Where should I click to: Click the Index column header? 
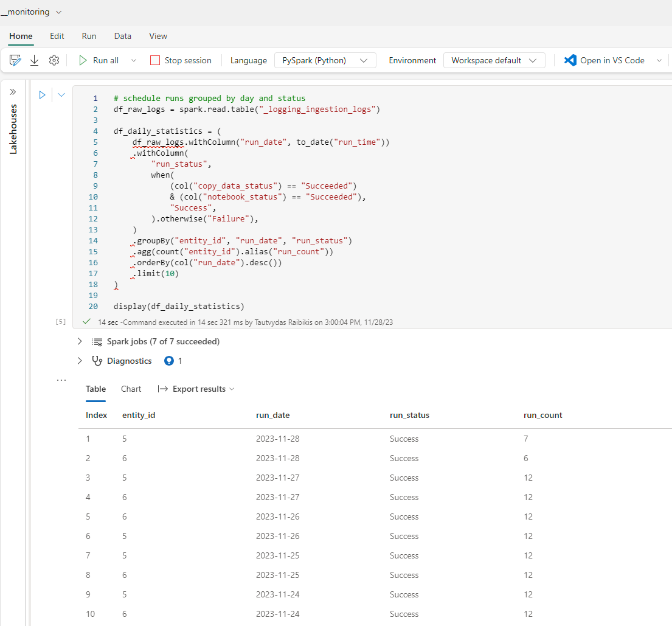pyautogui.click(x=96, y=415)
